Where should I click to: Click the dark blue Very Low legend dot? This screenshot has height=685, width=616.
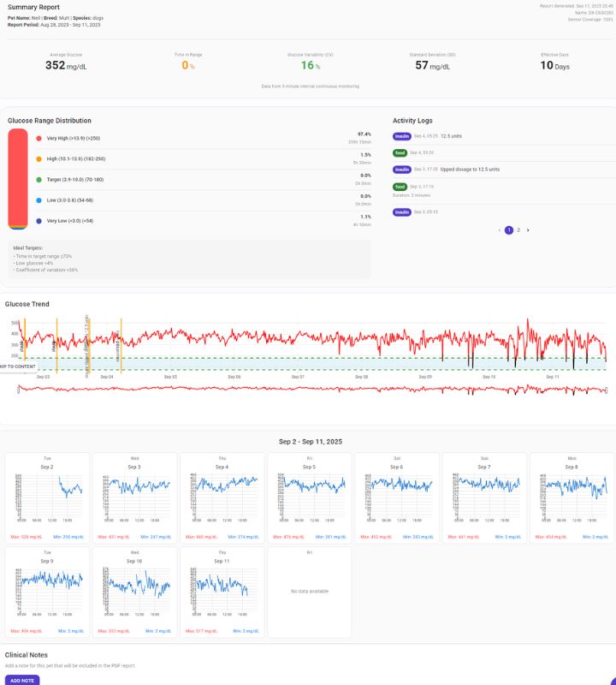(38, 221)
